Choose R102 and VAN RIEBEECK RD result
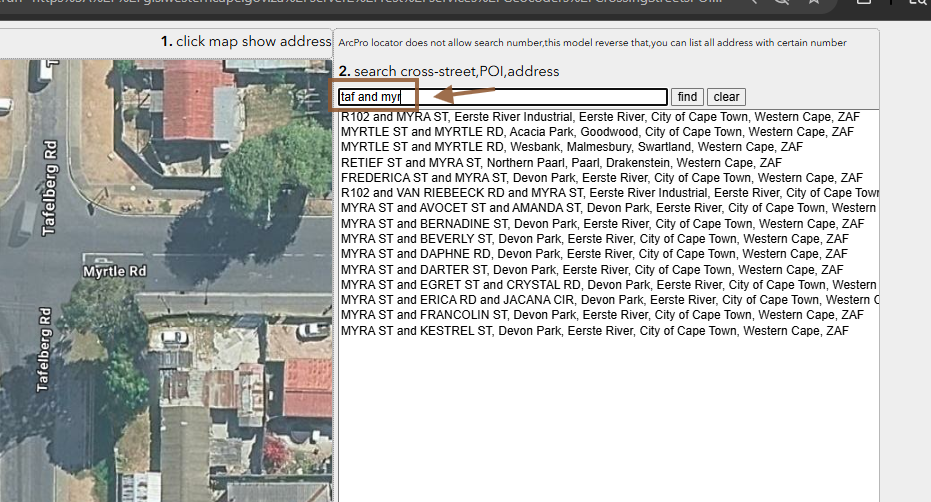Image resolution: width=931 pixels, height=502 pixels. (608, 193)
